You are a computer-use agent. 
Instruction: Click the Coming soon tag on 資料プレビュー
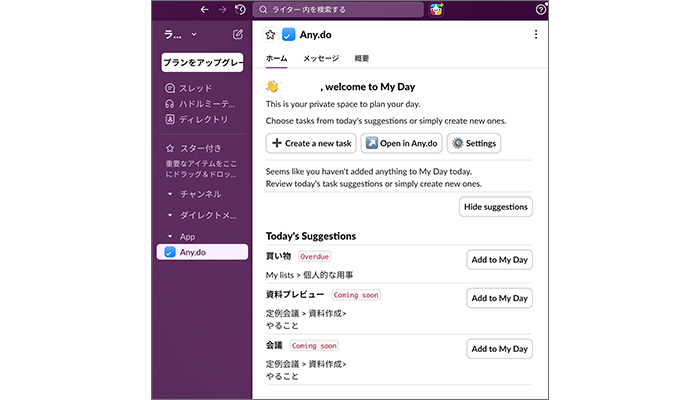(356, 295)
